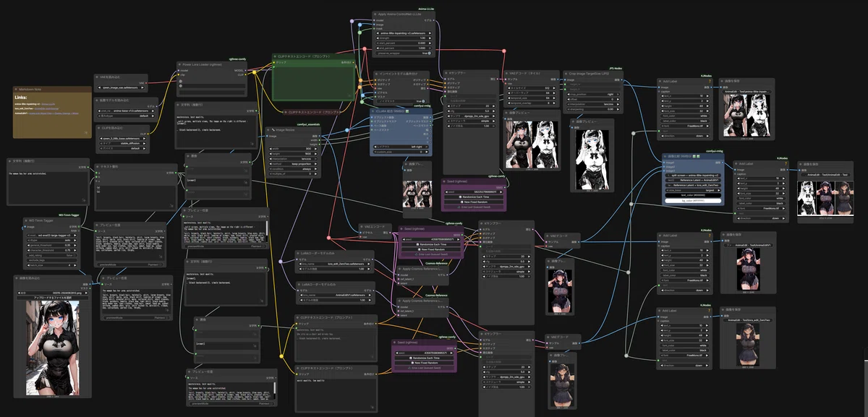Collapse the テキスト整列 node title dot
The height and width of the screenshot is (417, 868).
pos(98,166)
